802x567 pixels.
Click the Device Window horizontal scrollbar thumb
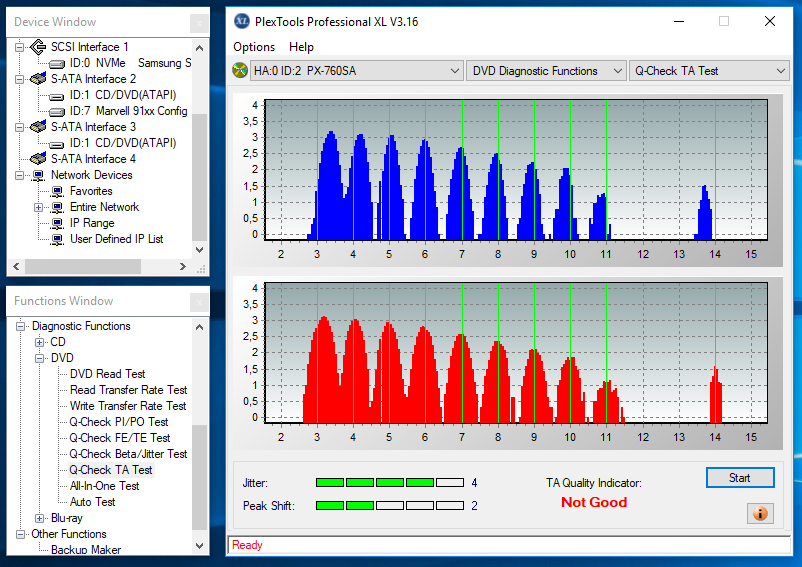pos(83,266)
